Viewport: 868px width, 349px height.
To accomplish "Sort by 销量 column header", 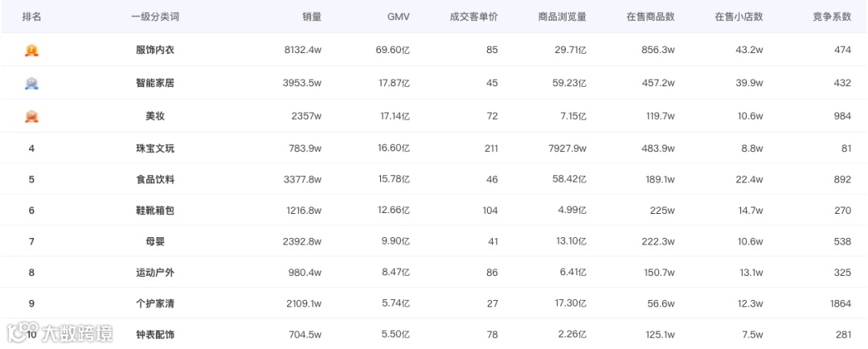I will (312, 17).
